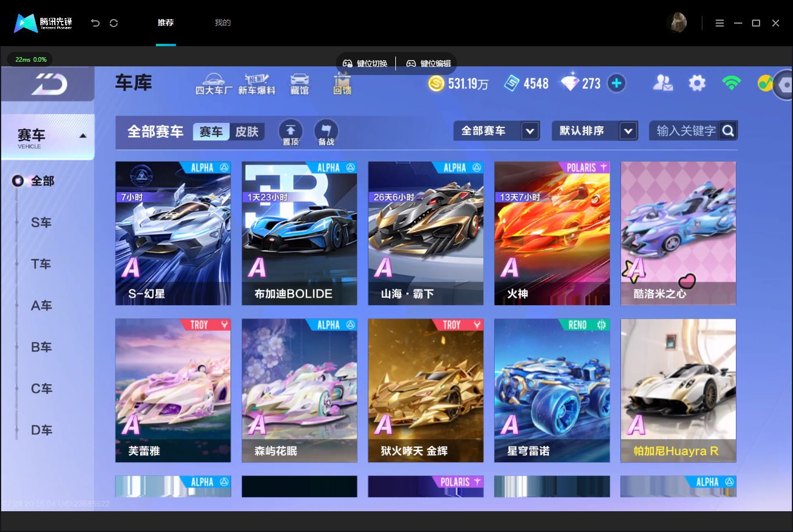This screenshot has height=532, width=793.
Task: Select the D车 category
Action: point(42,430)
